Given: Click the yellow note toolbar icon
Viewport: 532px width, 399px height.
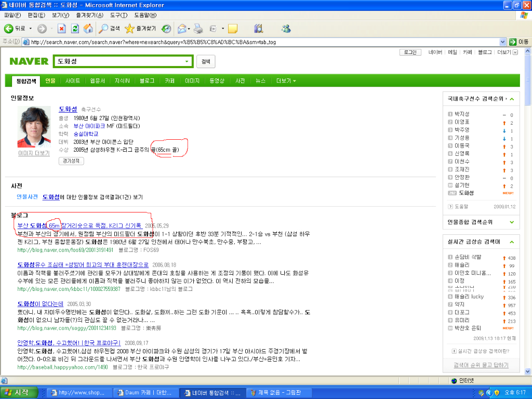Looking at the screenshot, I should [x=233, y=29].
